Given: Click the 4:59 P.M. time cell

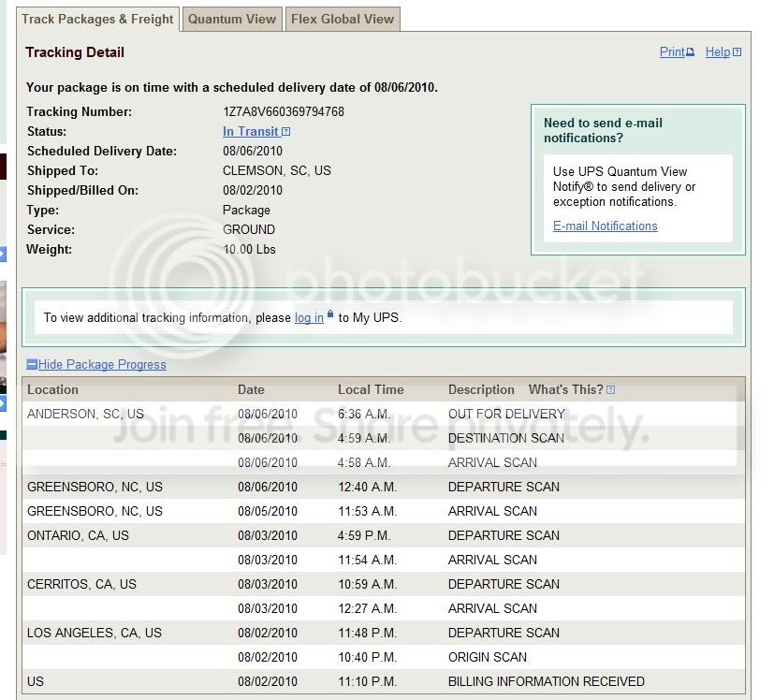Looking at the screenshot, I should pos(364,535).
